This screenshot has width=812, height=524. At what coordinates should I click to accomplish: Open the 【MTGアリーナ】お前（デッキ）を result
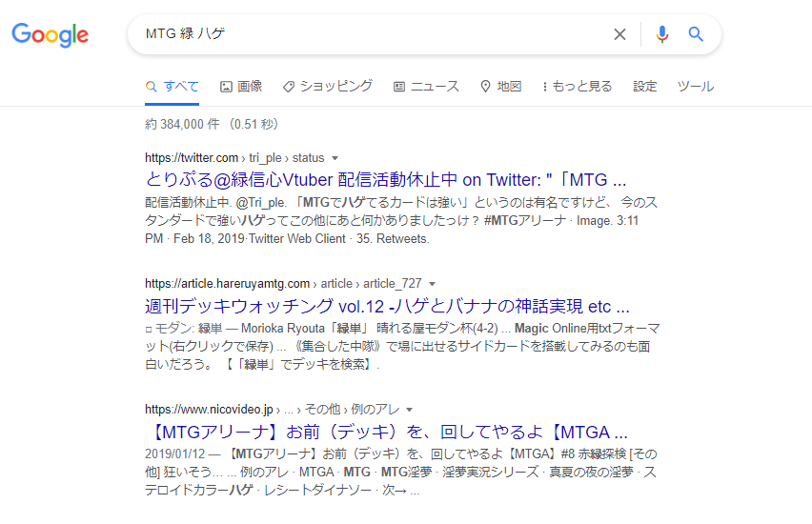pyautogui.click(x=386, y=432)
